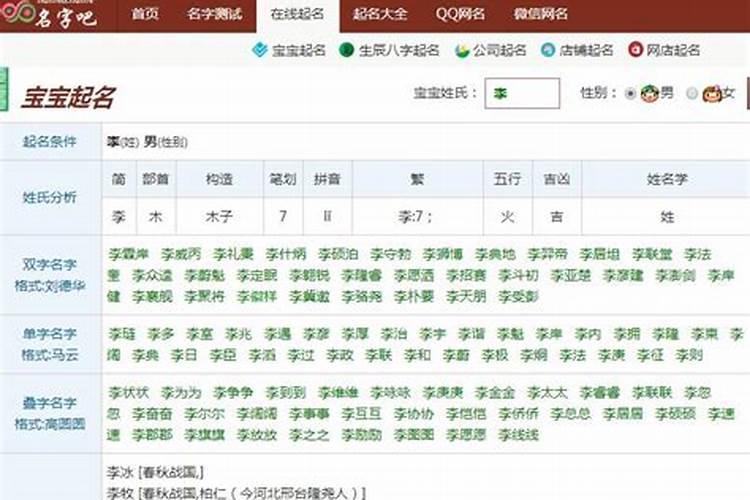Switch to the 在线起名 tab
This screenshot has width=750, height=500.
[298, 15]
